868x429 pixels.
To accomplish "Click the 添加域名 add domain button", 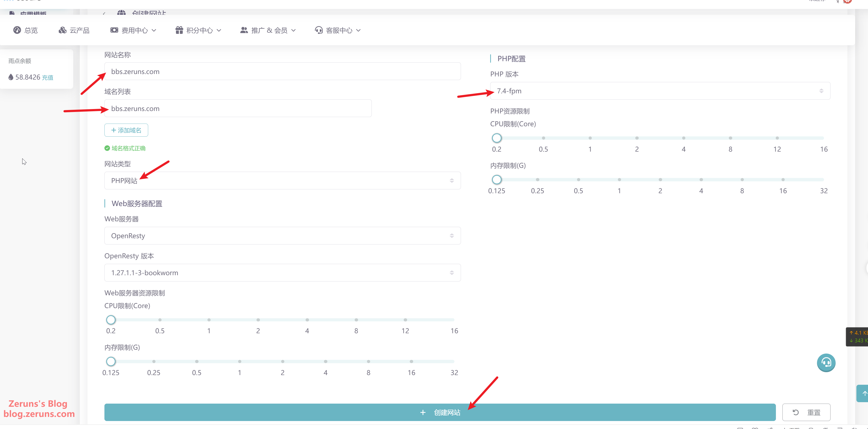I will pos(126,130).
